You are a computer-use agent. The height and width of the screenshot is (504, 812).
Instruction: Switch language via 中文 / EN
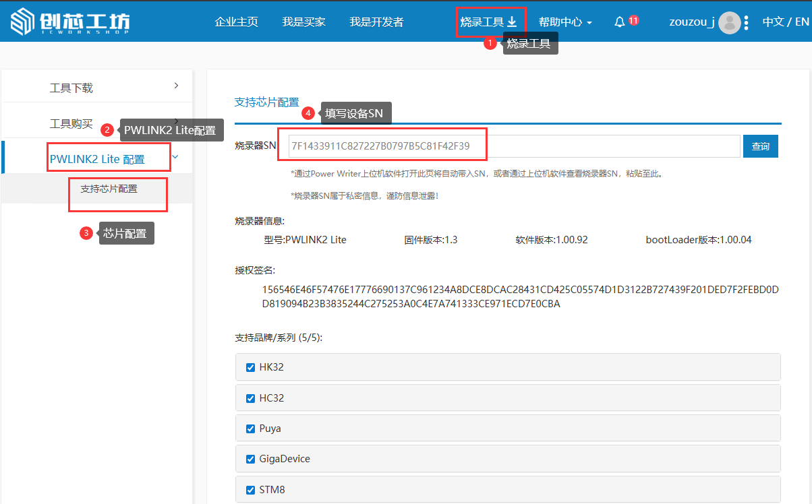pyautogui.click(x=785, y=22)
